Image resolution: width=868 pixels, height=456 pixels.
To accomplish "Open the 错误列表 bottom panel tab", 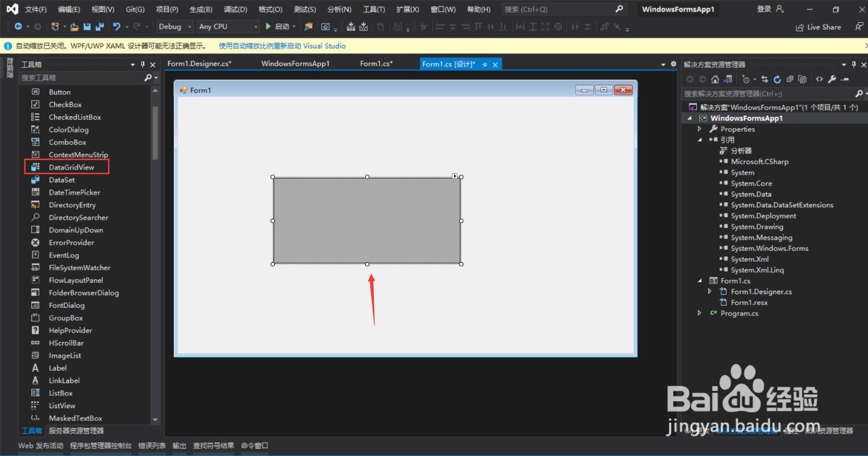I will (x=152, y=446).
